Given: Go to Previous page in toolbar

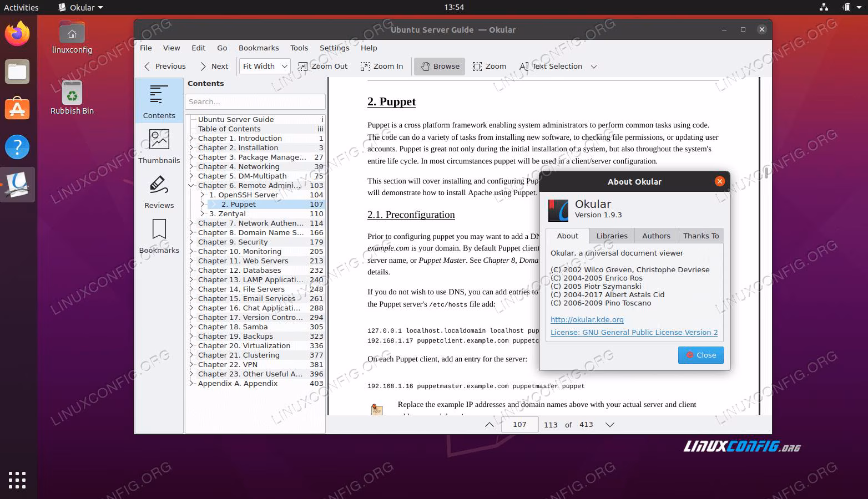Looking at the screenshot, I should point(165,67).
